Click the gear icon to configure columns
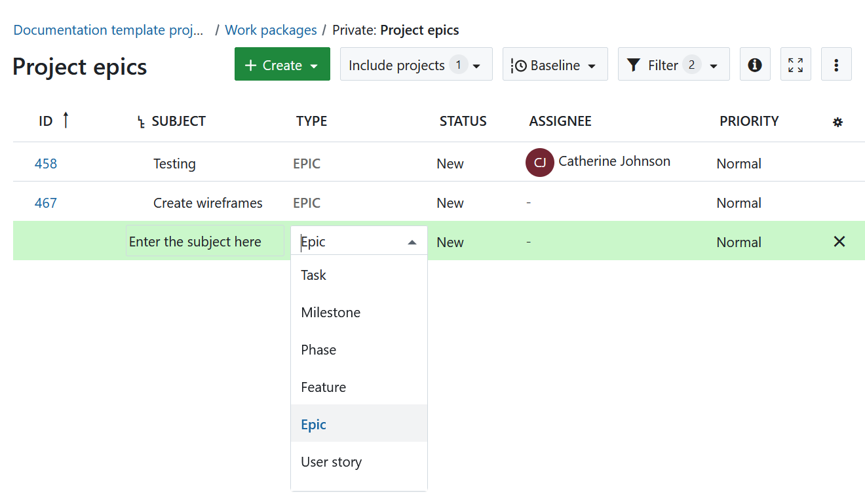This screenshot has width=865, height=504. point(837,121)
